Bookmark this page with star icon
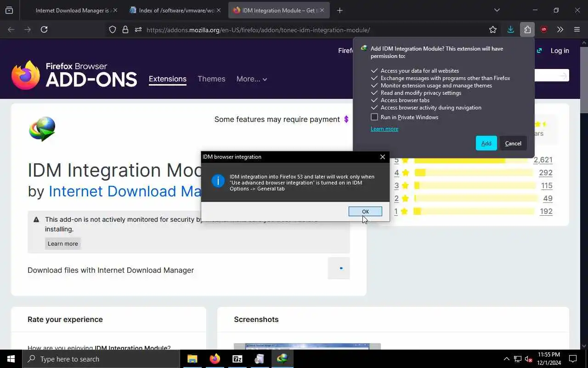 click(x=493, y=29)
